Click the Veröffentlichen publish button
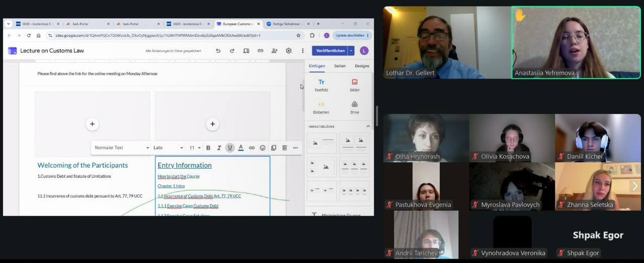The height and width of the screenshot is (263, 644). (330, 50)
